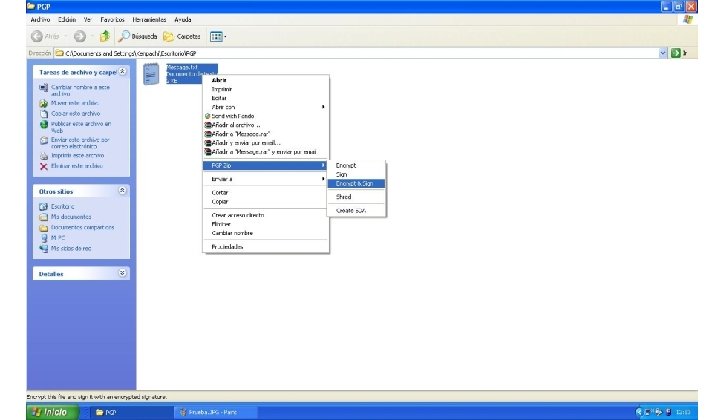
Task: Click the Atrás back arrow icon
Action: tap(37, 36)
